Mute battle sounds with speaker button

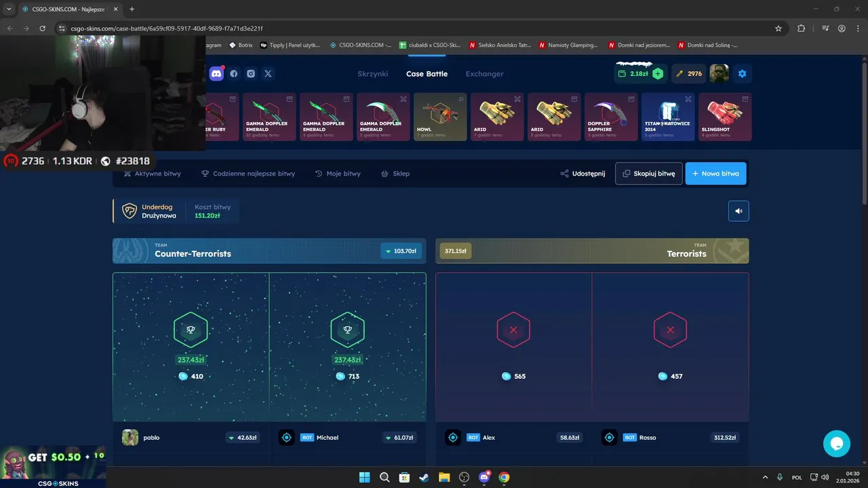[x=738, y=211]
